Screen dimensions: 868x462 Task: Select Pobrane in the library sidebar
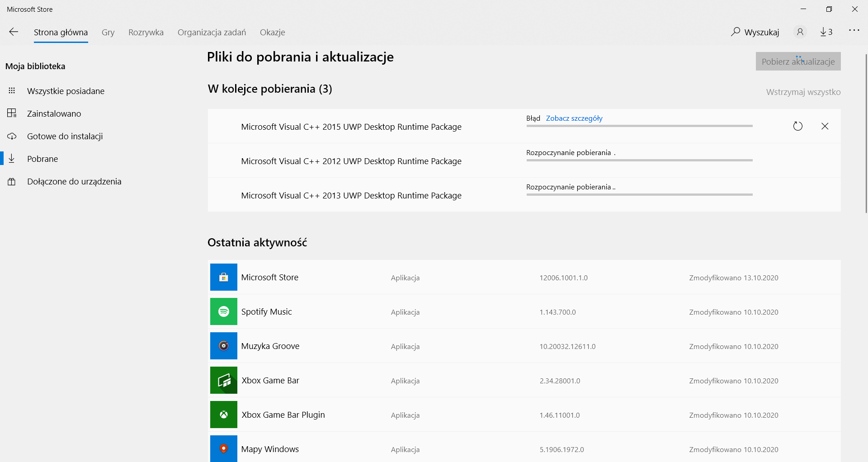pyautogui.click(x=42, y=159)
